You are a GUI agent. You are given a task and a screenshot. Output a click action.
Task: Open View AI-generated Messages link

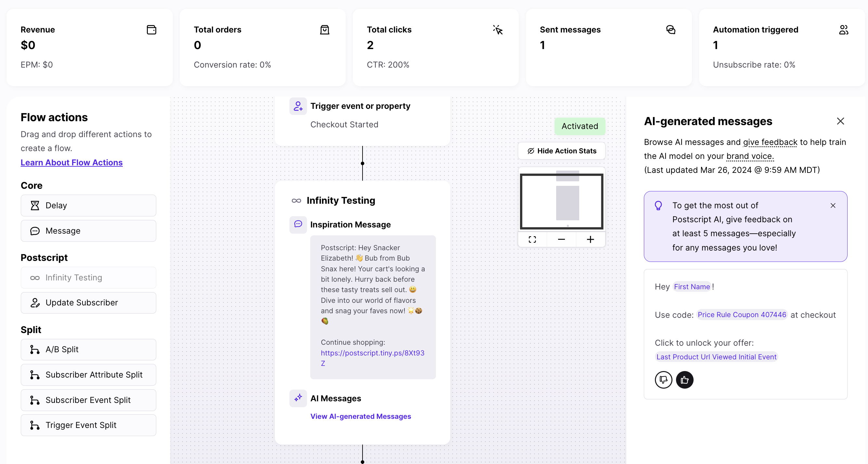[x=361, y=416]
